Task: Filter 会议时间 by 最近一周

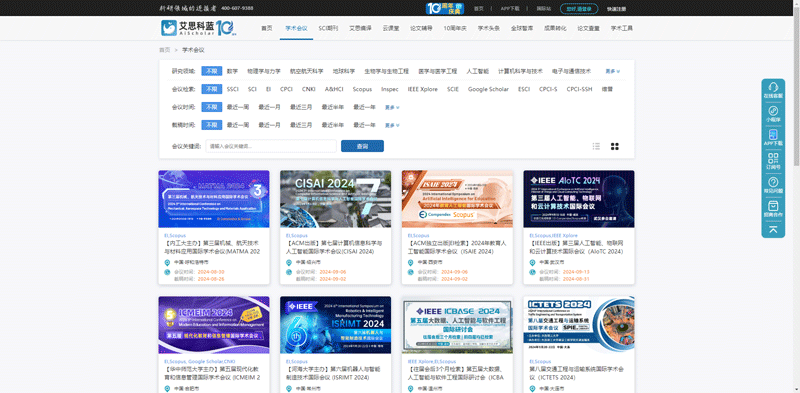Action: point(238,107)
